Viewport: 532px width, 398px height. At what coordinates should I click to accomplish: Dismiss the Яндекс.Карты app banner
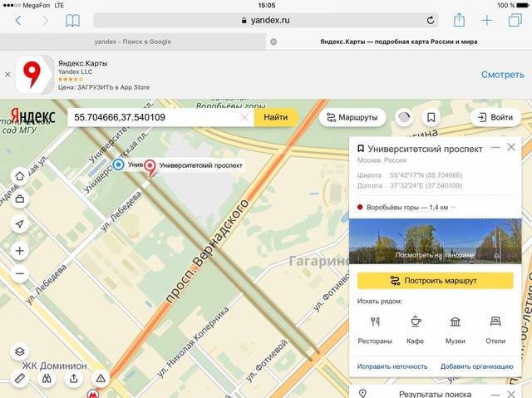tap(7, 74)
